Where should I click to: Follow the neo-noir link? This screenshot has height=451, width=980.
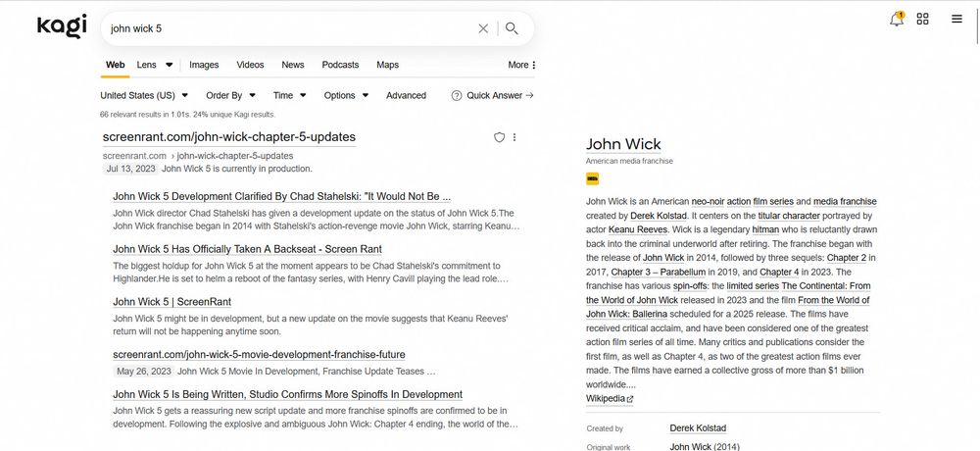(x=708, y=201)
